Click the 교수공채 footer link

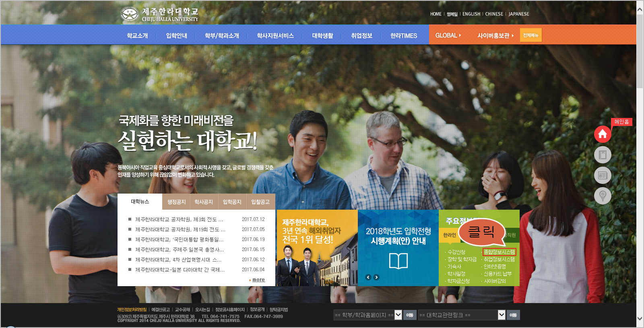tap(182, 309)
